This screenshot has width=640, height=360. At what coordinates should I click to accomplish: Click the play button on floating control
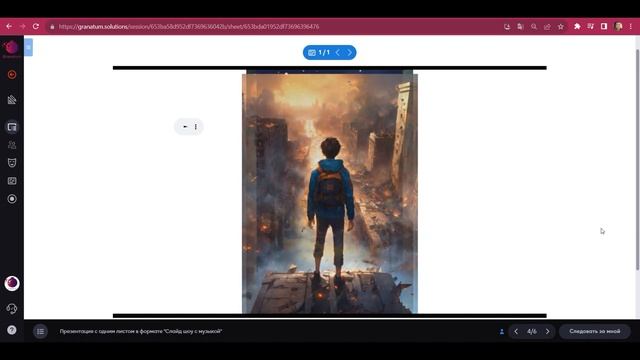click(x=185, y=127)
